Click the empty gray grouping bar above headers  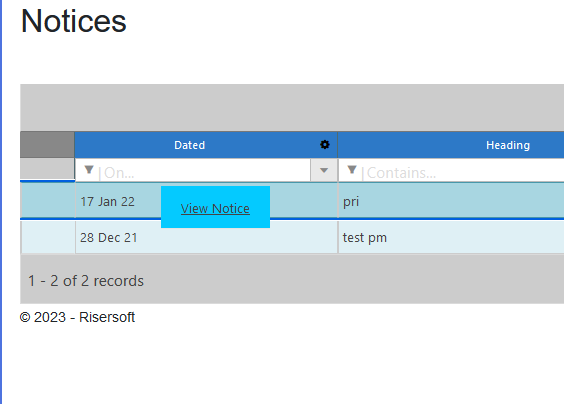tap(292, 108)
